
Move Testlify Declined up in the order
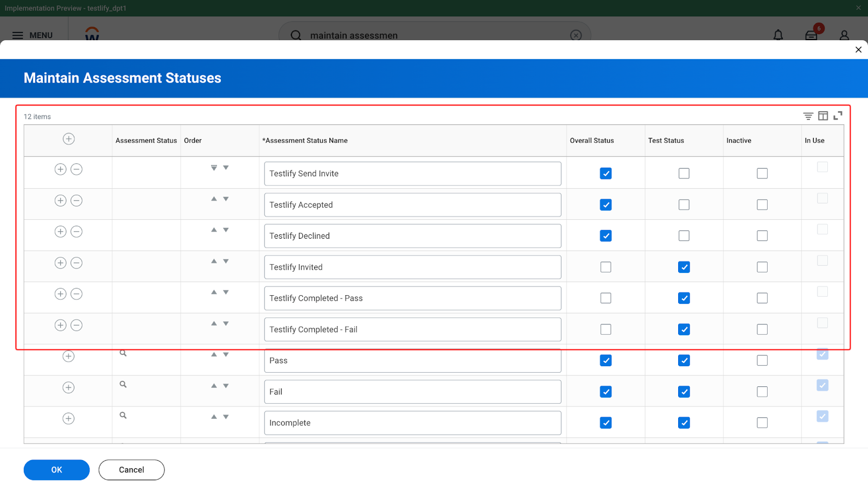click(x=214, y=230)
